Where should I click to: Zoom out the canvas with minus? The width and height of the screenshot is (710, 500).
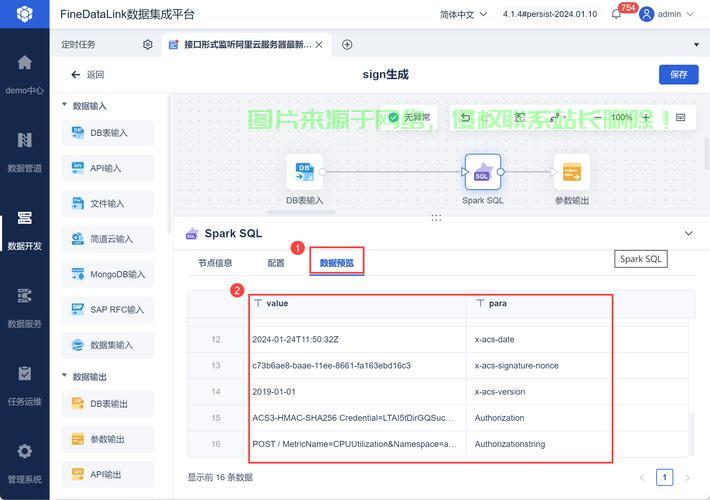coord(598,117)
